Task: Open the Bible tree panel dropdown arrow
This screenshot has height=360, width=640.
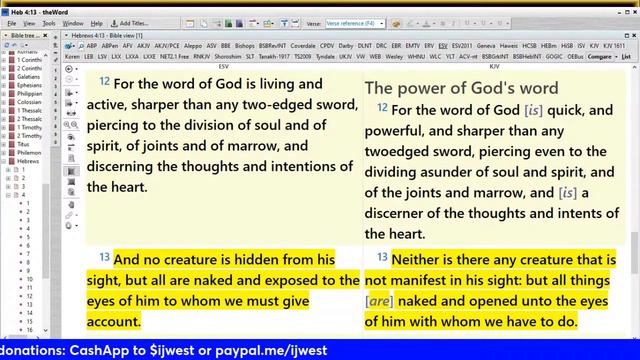Action: [x=6, y=36]
